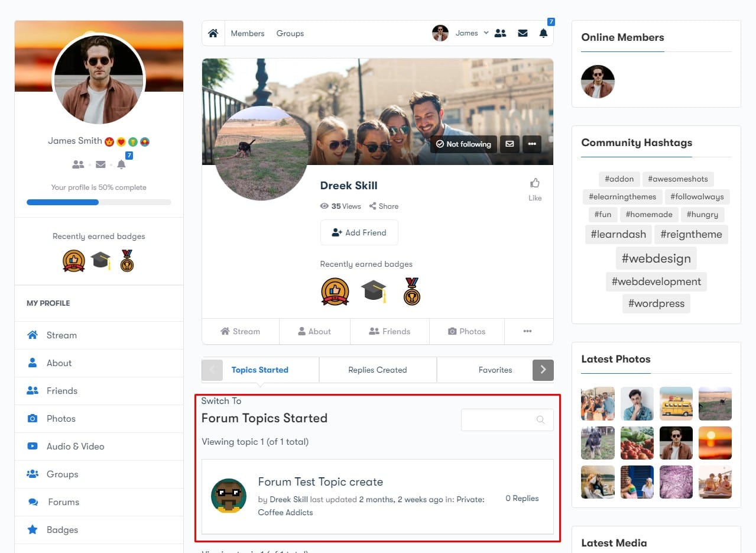Expand the James user dropdown
The width and height of the screenshot is (756, 553).
click(x=486, y=33)
